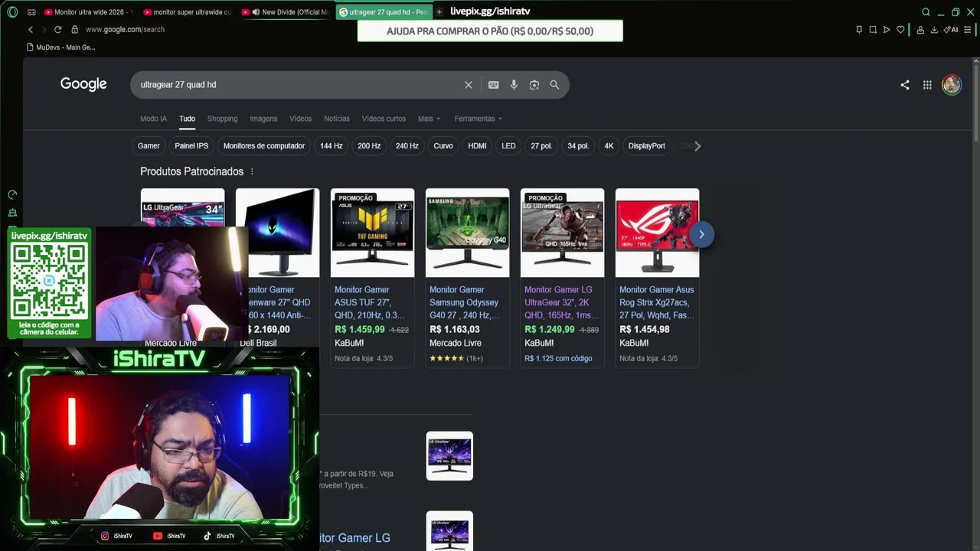The width and height of the screenshot is (980, 551).
Task: Select the Imagens search tab
Action: 263,119
